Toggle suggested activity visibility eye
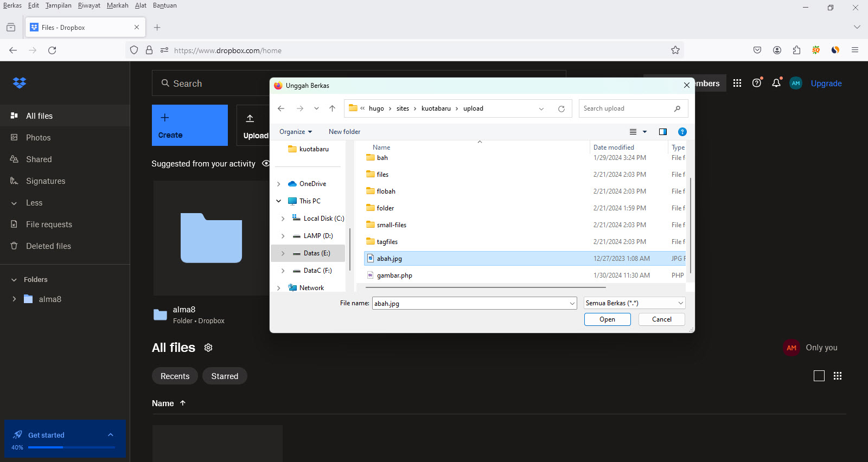The height and width of the screenshot is (462, 868). 266,163
